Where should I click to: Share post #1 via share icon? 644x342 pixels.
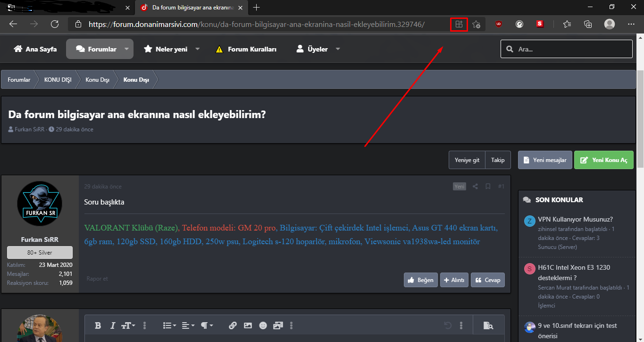pyautogui.click(x=475, y=186)
